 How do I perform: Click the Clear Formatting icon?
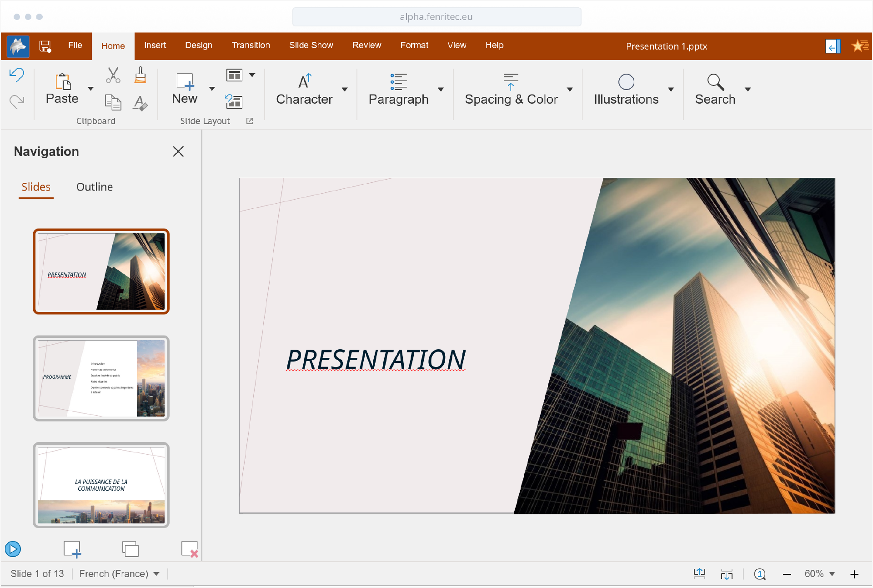[x=140, y=104]
